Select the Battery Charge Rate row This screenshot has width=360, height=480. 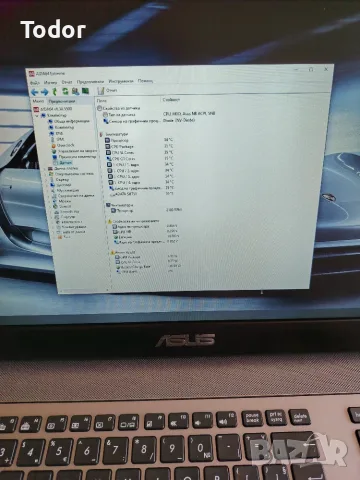[150, 267]
